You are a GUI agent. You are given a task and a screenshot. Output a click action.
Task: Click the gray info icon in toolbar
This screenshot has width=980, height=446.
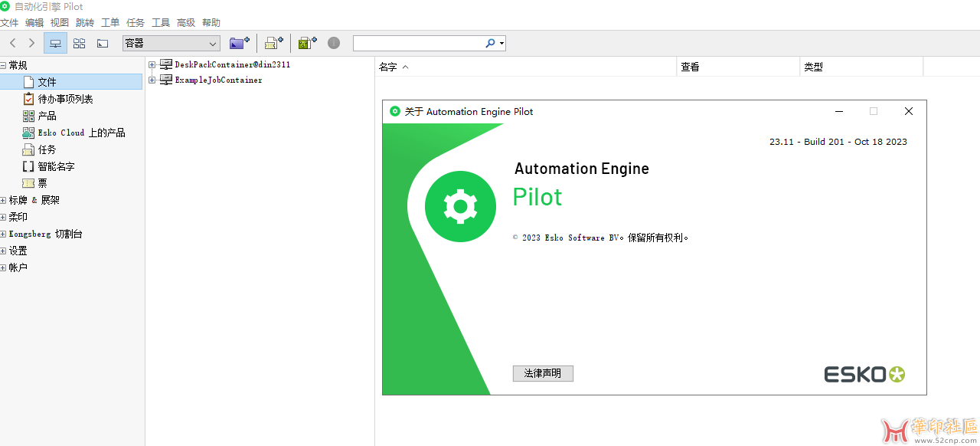click(334, 43)
